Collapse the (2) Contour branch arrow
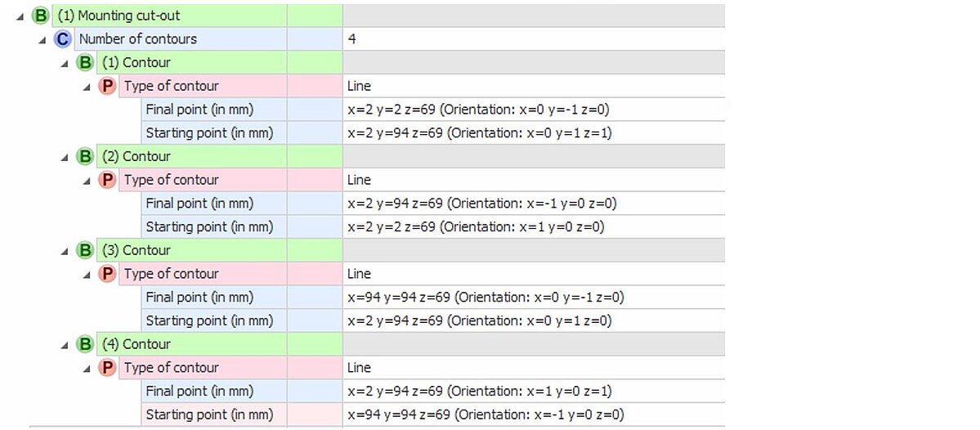Image resolution: width=980 pixels, height=430 pixels. 65,158
